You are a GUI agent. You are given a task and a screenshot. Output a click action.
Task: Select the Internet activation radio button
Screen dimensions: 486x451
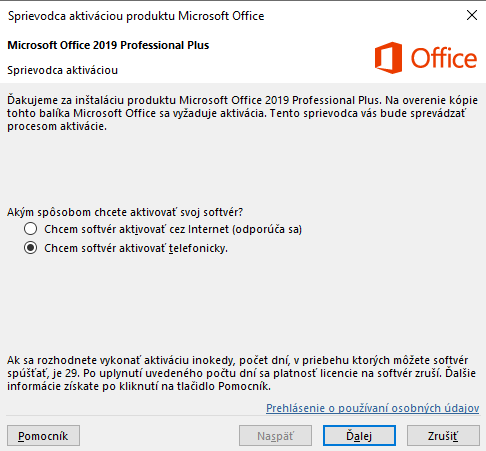[x=30, y=229]
